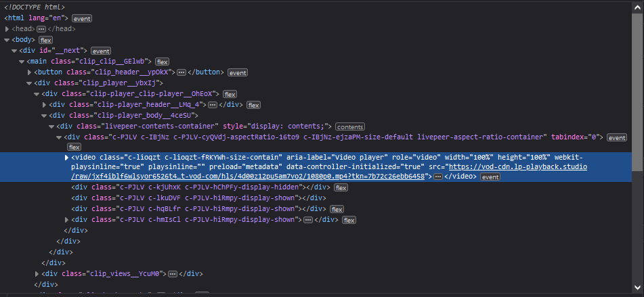Select the c-lkuDVF display-shown div row
The width and height of the screenshot is (644, 297).
point(199,198)
